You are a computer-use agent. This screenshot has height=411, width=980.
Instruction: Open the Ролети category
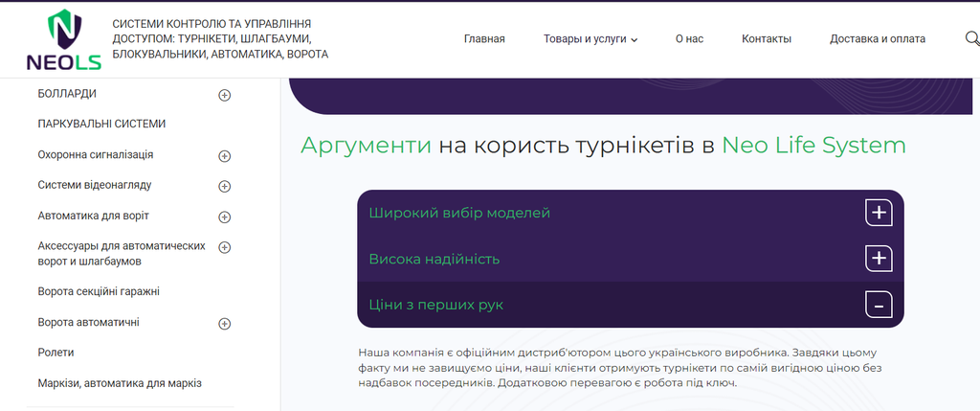56,353
